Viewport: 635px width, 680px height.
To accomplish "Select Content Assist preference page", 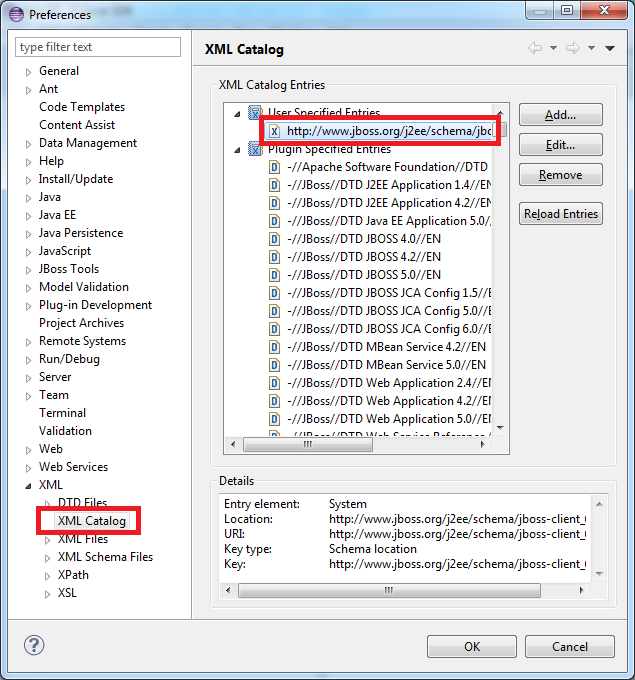I will point(77,125).
